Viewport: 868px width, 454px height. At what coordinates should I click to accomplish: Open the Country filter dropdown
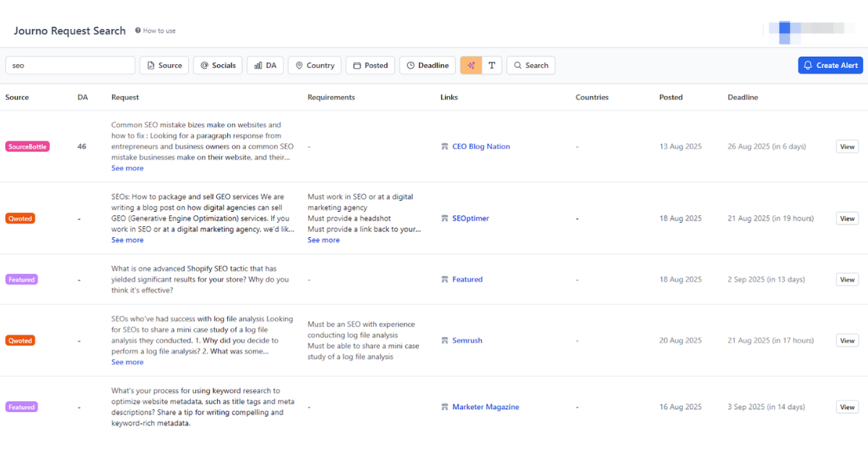click(x=314, y=65)
